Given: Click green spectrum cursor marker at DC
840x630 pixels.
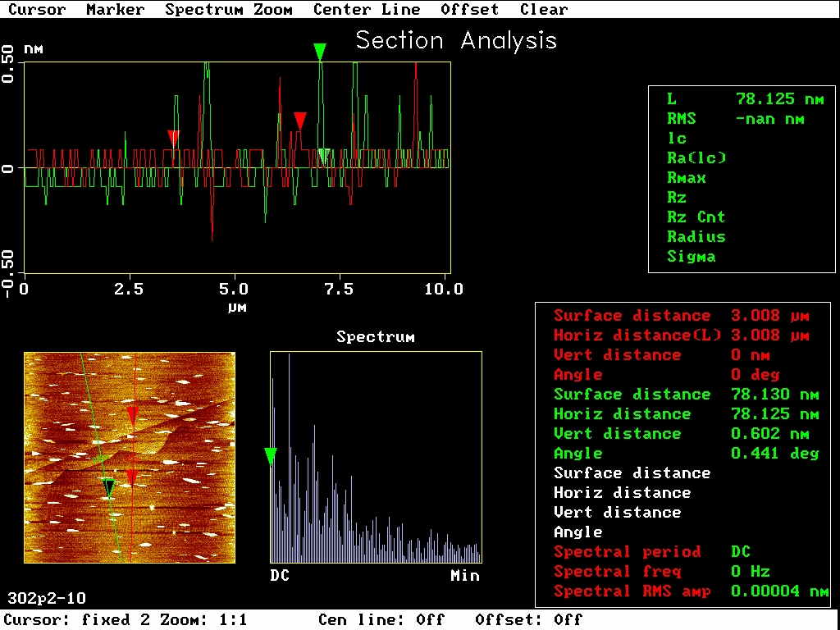Looking at the screenshot, I should click(271, 457).
